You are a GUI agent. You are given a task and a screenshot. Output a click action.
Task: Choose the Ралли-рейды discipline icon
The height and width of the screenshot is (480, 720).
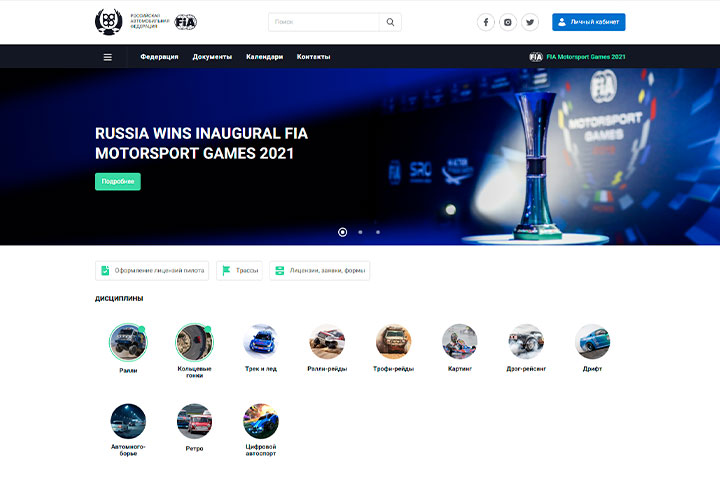coord(327,342)
